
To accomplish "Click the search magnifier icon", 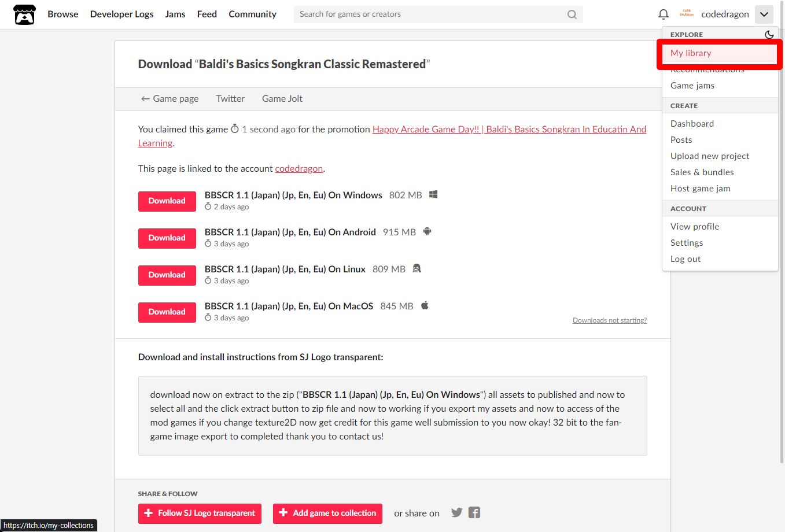I will click(572, 14).
